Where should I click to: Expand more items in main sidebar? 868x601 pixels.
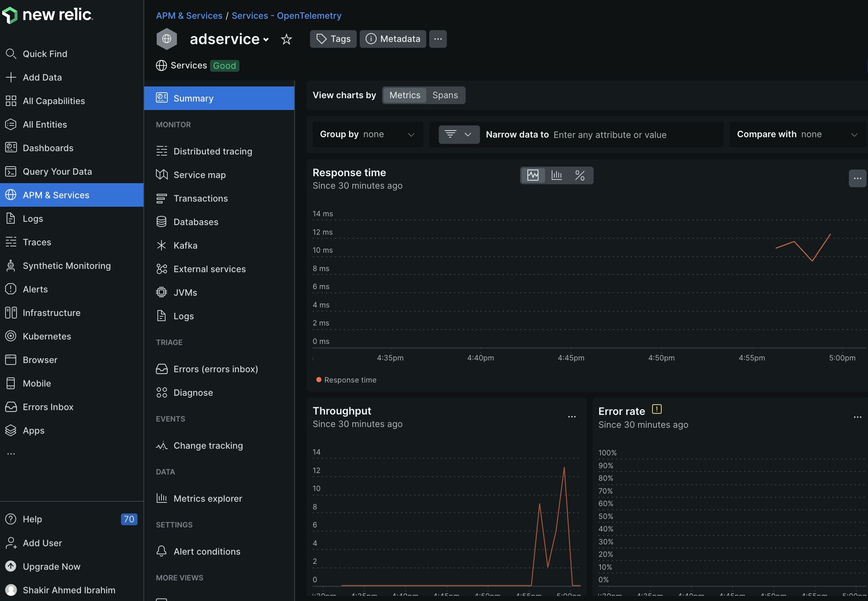pyautogui.click(x=11, y=454)
